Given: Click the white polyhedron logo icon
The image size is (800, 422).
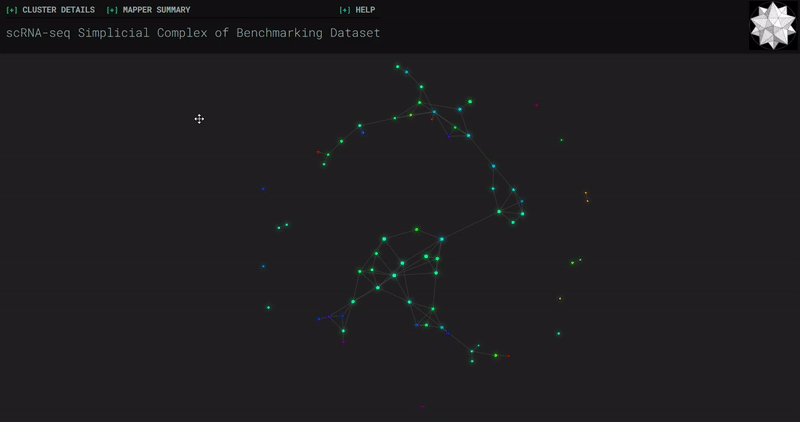Looking at the screenshot, I should [773, 26].
